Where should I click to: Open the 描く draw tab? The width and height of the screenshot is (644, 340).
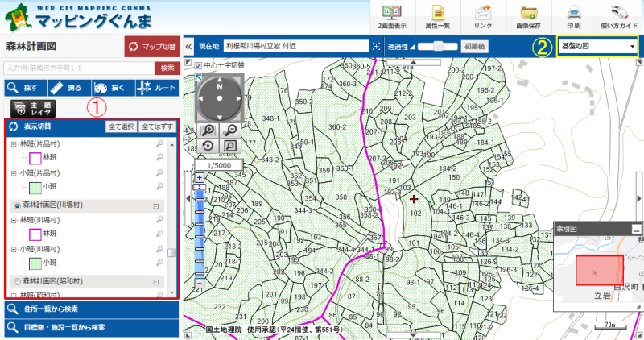coord(114,88)
